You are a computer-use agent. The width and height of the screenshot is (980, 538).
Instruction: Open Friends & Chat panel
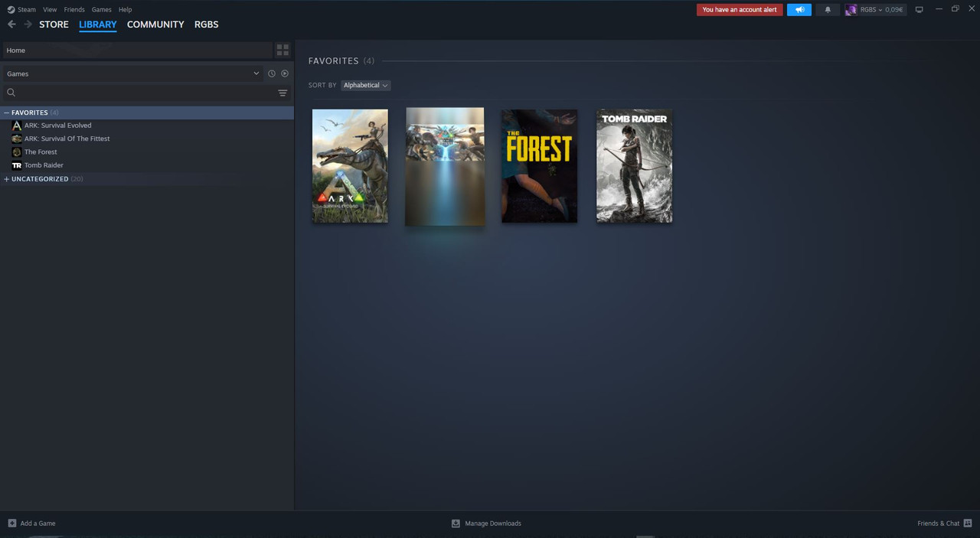coord(939,523)
